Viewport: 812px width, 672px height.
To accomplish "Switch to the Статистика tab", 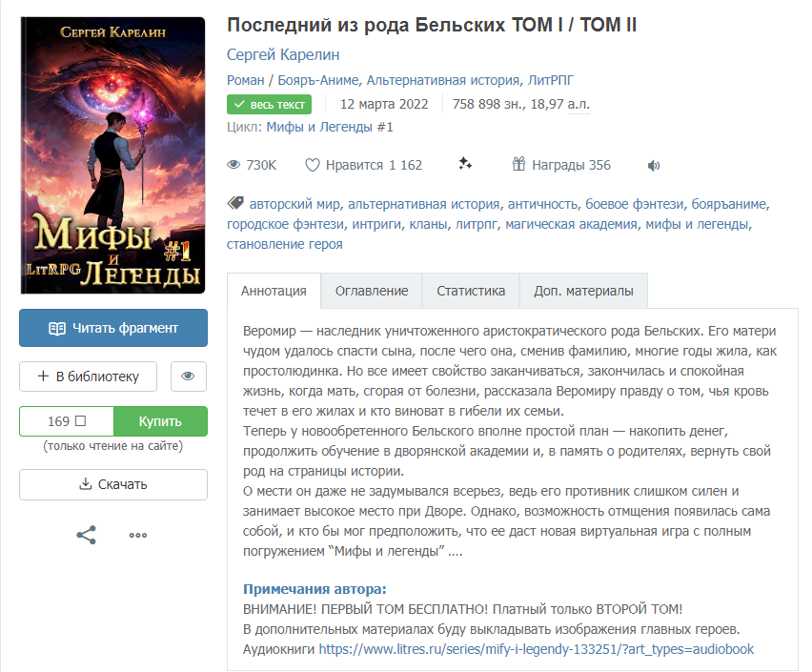I will tap(471, 291).
